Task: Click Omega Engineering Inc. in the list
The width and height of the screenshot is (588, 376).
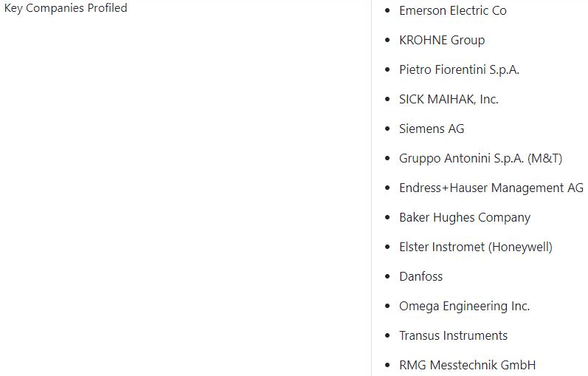Action: 464,306
